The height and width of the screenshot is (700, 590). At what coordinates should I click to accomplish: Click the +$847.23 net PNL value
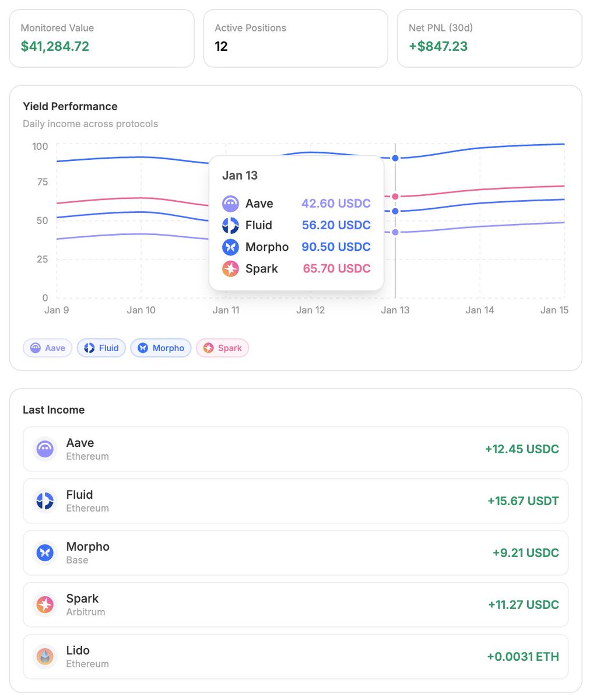[x=438, y=47]
